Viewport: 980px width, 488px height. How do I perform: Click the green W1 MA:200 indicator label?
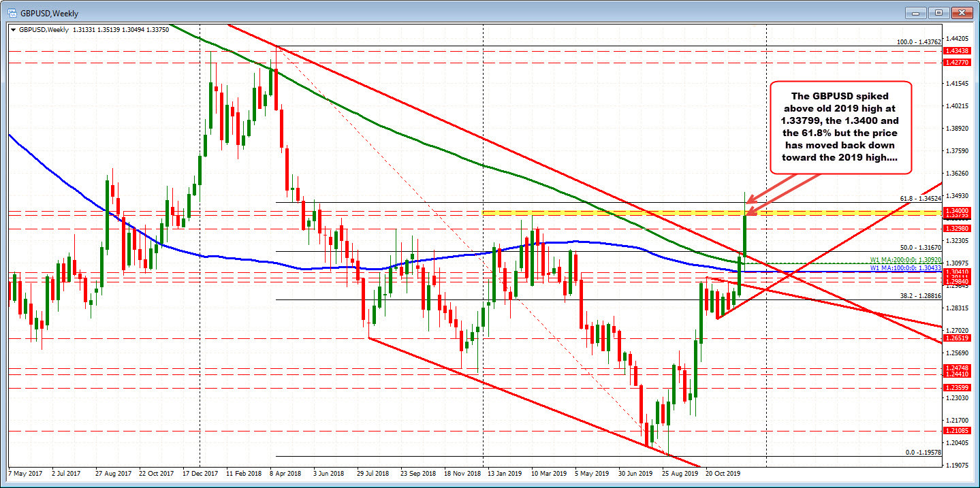(x=906, y=260)
